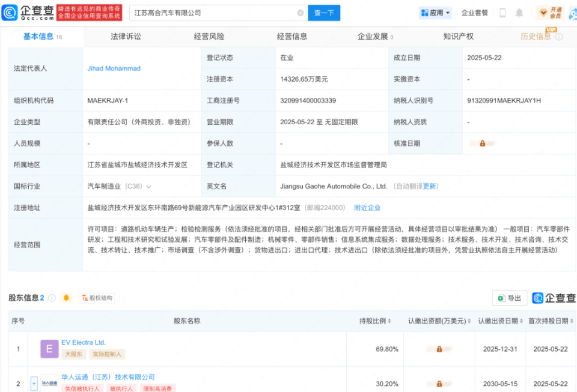
Task: Switch to 知识产权 tab
Action: (459, 37)
